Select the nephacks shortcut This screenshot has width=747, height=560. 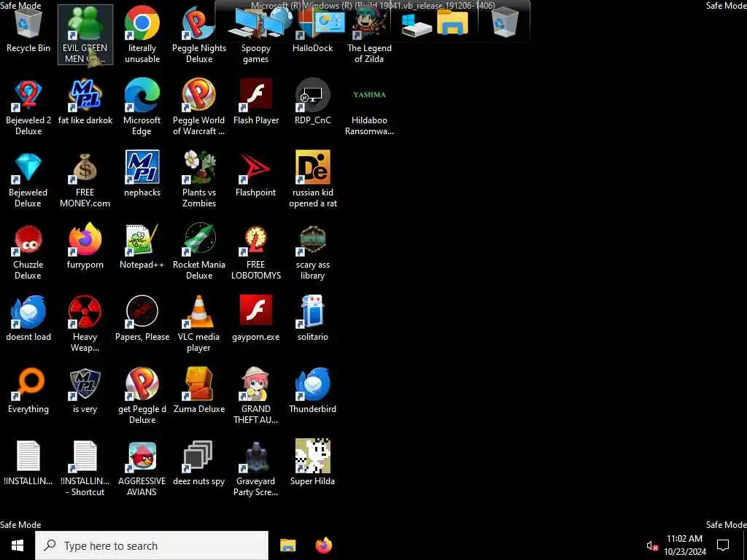[142, 174]
